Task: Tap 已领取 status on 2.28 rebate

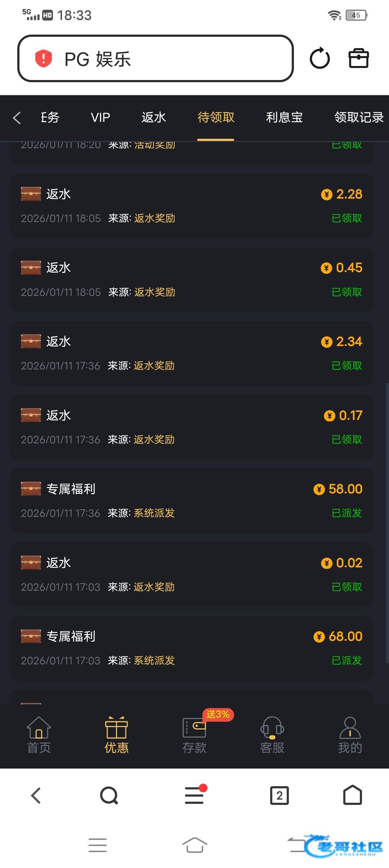Action: tap(346, 218)
